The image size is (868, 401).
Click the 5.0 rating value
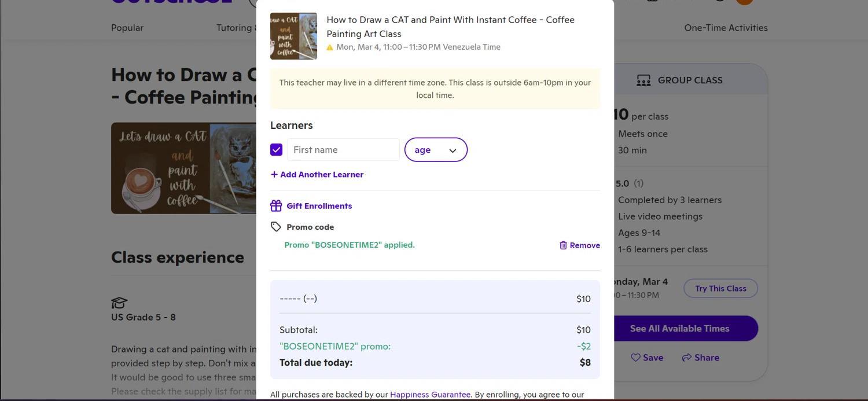pos(622,183)
